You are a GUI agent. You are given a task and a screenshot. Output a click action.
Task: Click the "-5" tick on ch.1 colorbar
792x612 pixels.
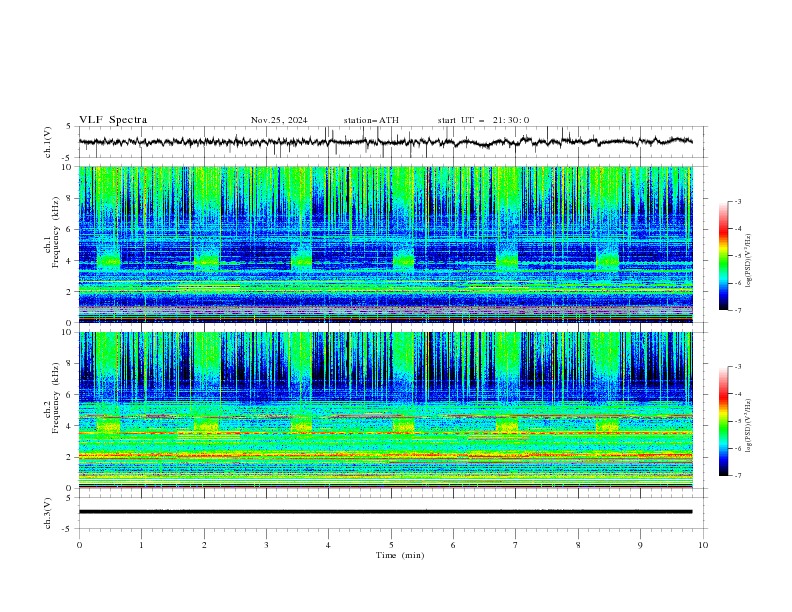click(x=738, y=256)
